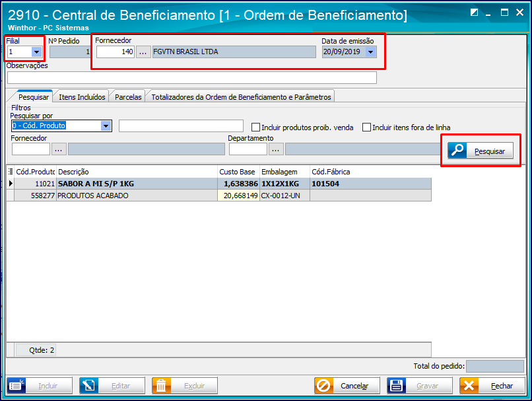Click Cód.Fábrica cell 101504
Image resolution: width=532 pixels, height=401 pixels.
pyautogui.click(x=370, y=184)
